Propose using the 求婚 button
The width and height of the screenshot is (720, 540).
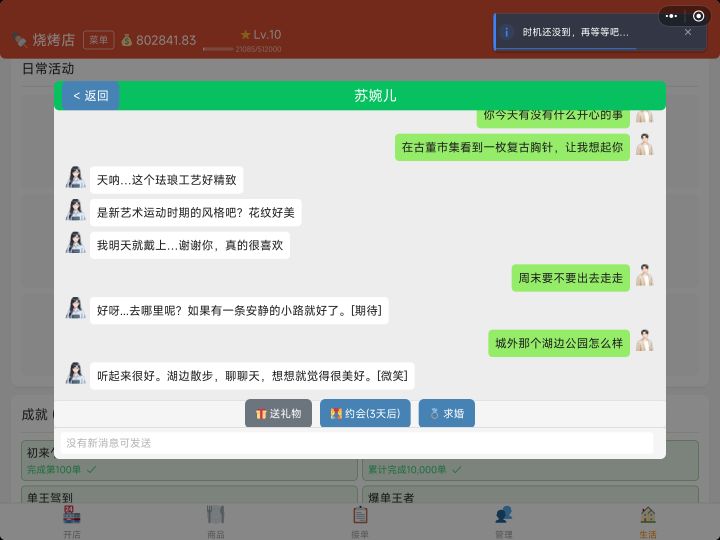447,413
